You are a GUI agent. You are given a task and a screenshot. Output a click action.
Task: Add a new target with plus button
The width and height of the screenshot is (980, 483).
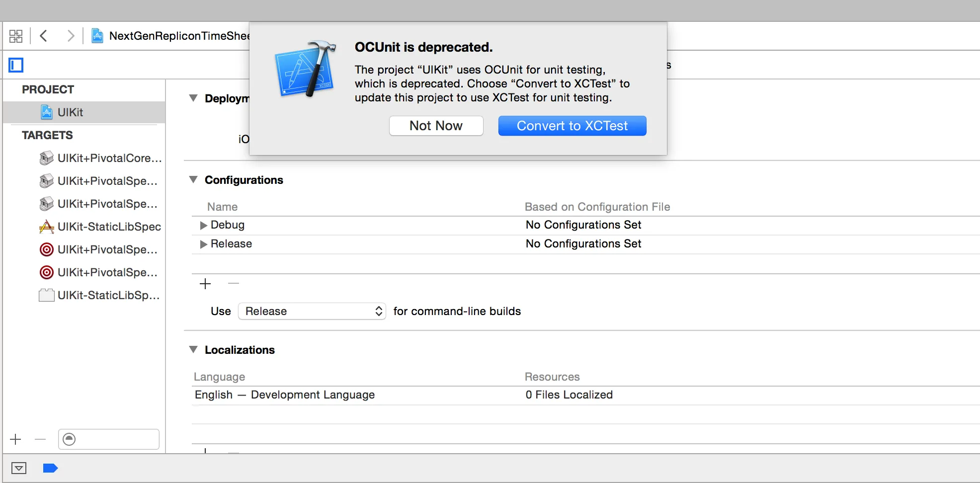16,439
